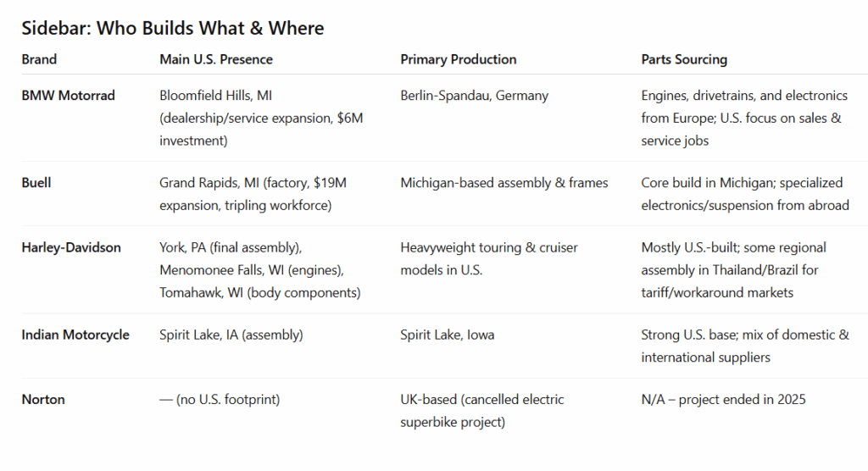
Task: Click the Indian Motorcycle brand cell
Action: tap(75, 335)
